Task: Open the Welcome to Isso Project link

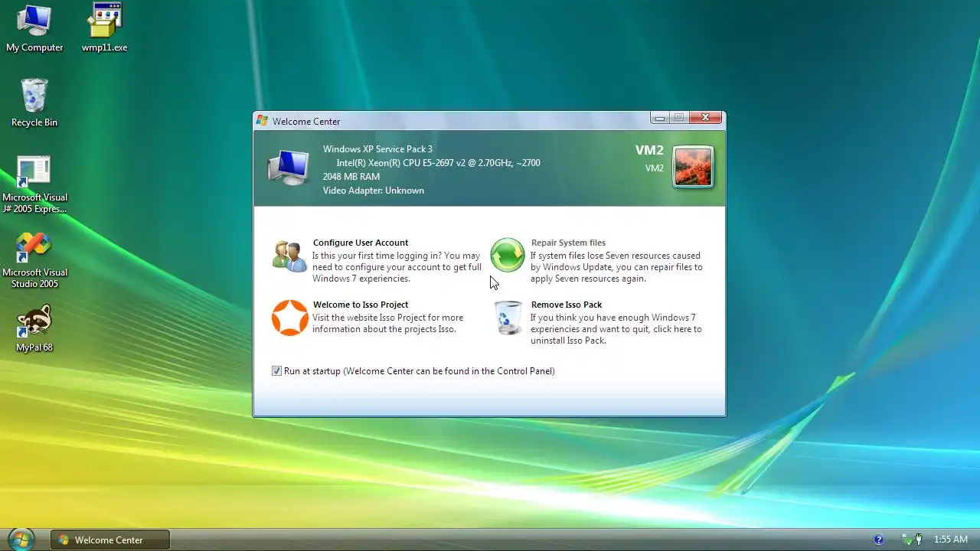Action: (x=361, y=305)
